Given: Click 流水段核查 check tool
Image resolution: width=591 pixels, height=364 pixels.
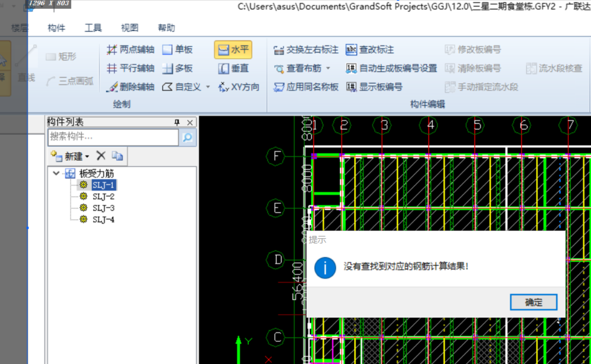Looking at the screenshot, I should click(x=554, y=69).
